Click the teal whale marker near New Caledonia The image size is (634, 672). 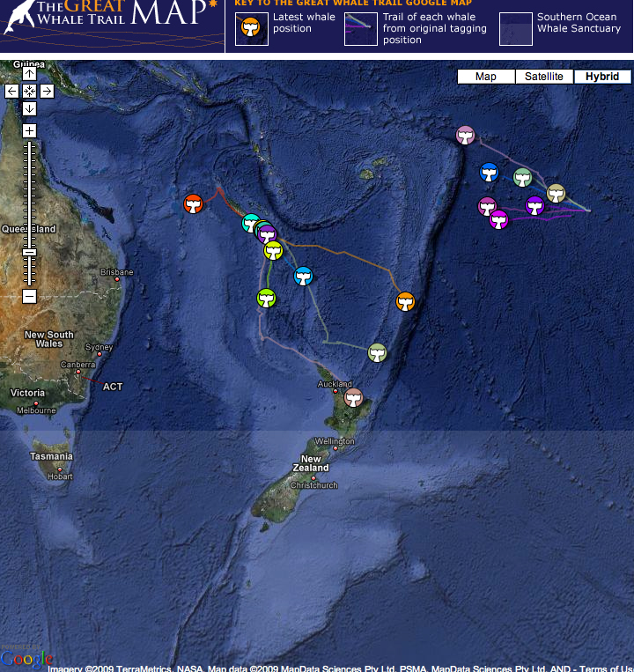[x=249, y=223]
